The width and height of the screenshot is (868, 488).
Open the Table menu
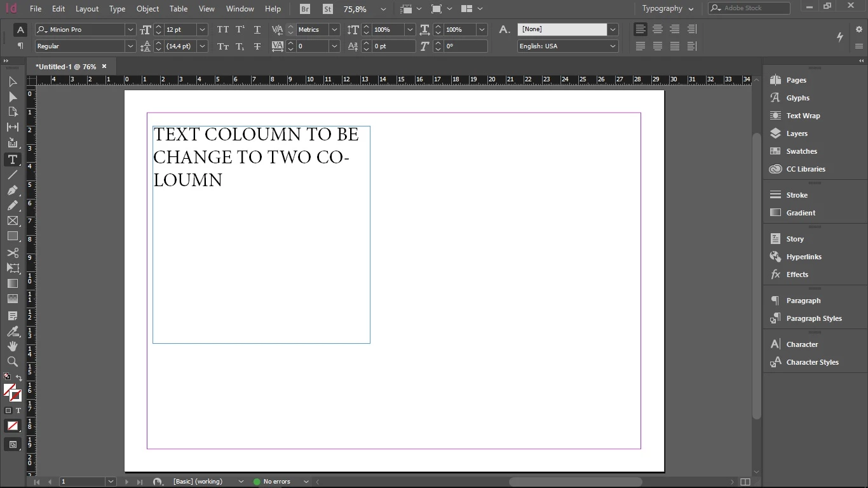point(179,9)
